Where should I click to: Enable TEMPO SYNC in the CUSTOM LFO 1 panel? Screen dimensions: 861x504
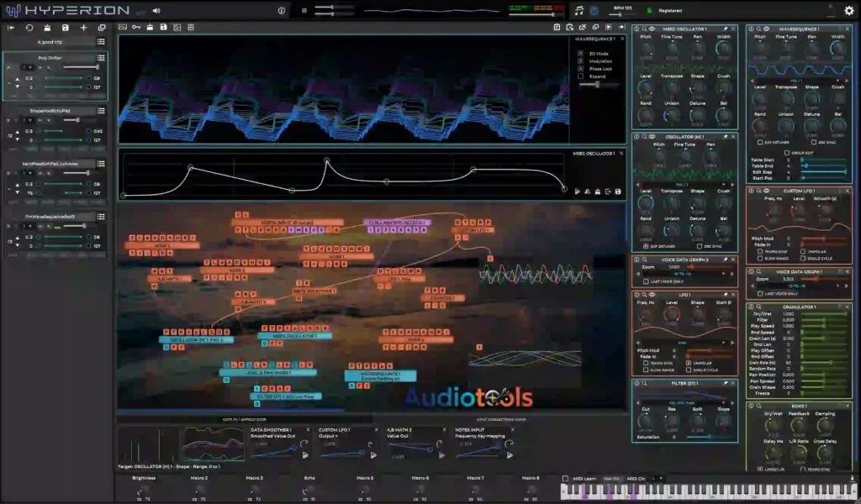tap(760, 251)
